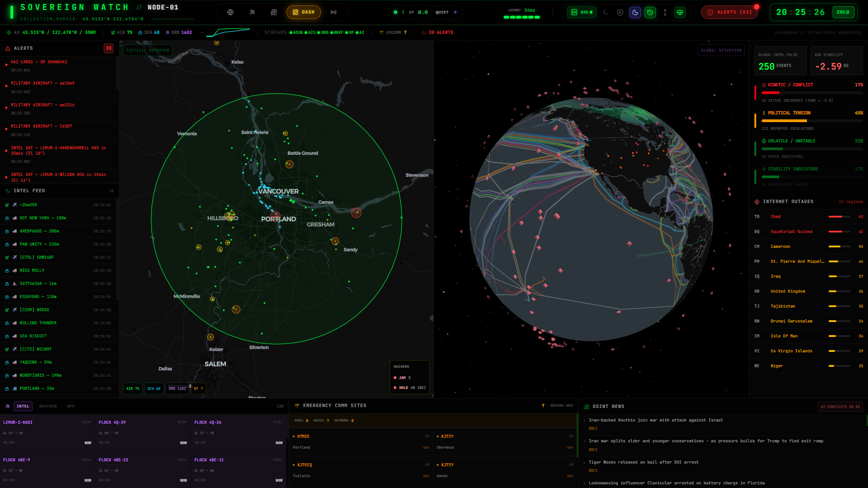The height and width of the screenshot is (488, 868).
Task: Toggle the RF stream indicator
Action: [x=349, y=33]
